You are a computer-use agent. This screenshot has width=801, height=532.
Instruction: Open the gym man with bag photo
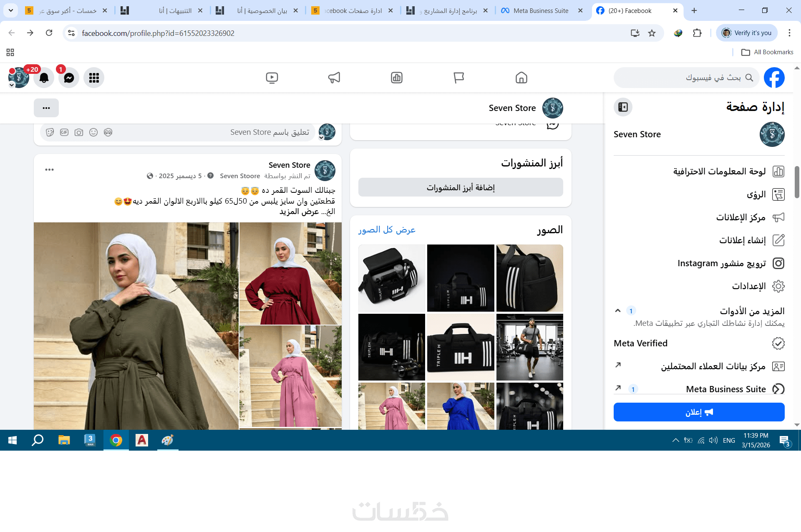[529, 347]
